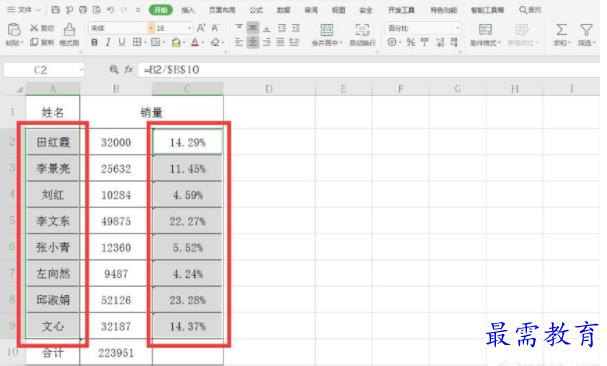The image size is (607, 366).
Task: Click the yellow fill color bucket
Action: [x=176, y=42]
